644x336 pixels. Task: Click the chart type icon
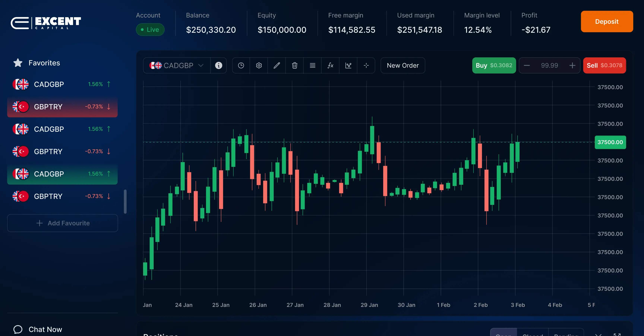tap(348, 66)
